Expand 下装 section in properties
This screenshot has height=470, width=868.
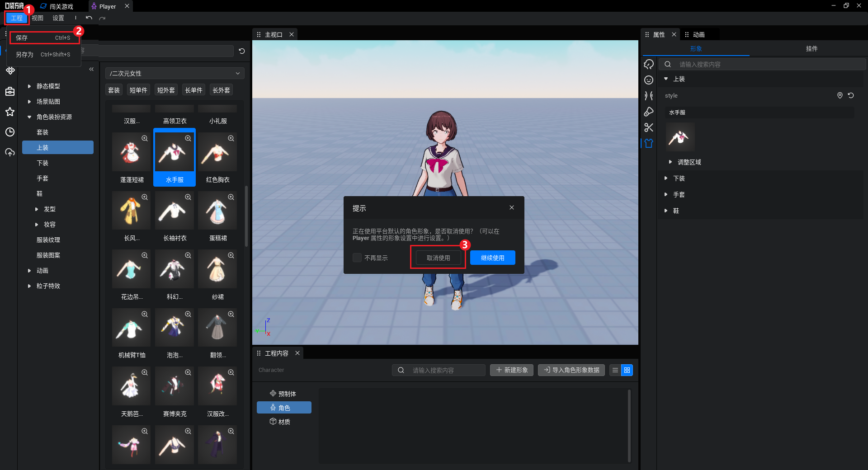point(666,178)
